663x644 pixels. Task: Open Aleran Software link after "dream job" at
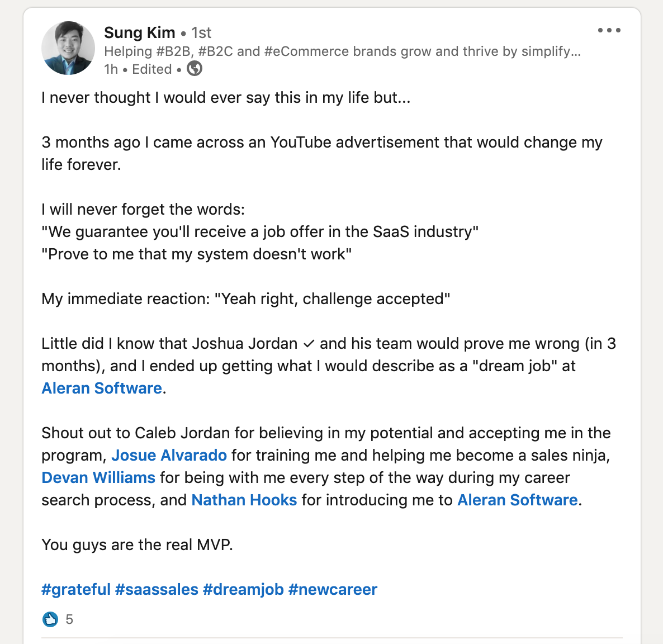pyautogui.click(x=102, y=388)
